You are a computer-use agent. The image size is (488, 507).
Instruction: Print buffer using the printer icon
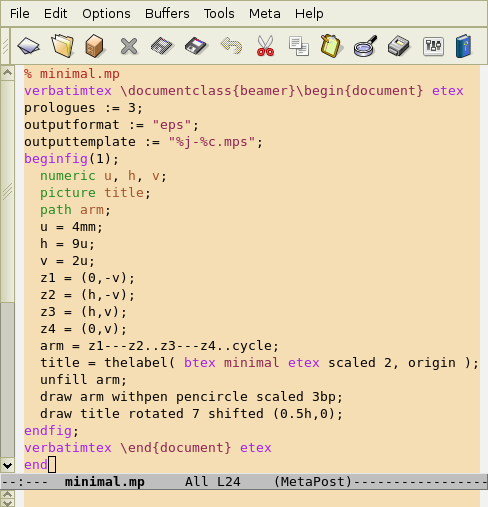[399, 46]
